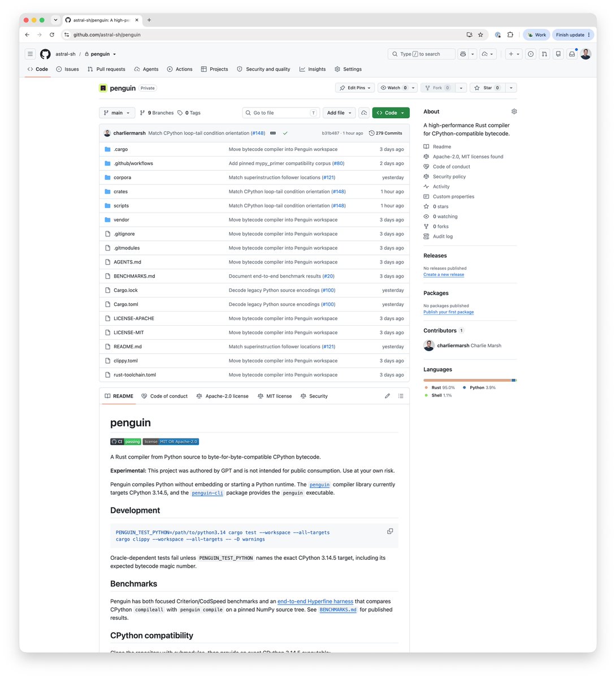Screen dimensions: 616x678
Task: Open the password manager extension icon
Action: point(498,35)
